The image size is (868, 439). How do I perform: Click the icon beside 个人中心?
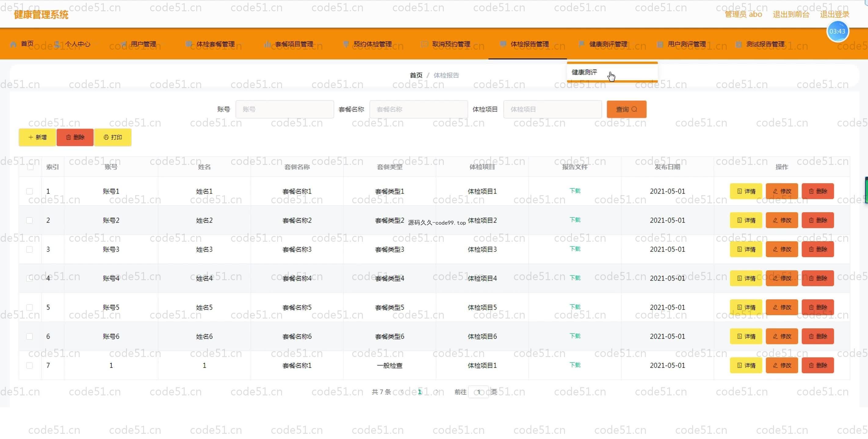point(57,44)
